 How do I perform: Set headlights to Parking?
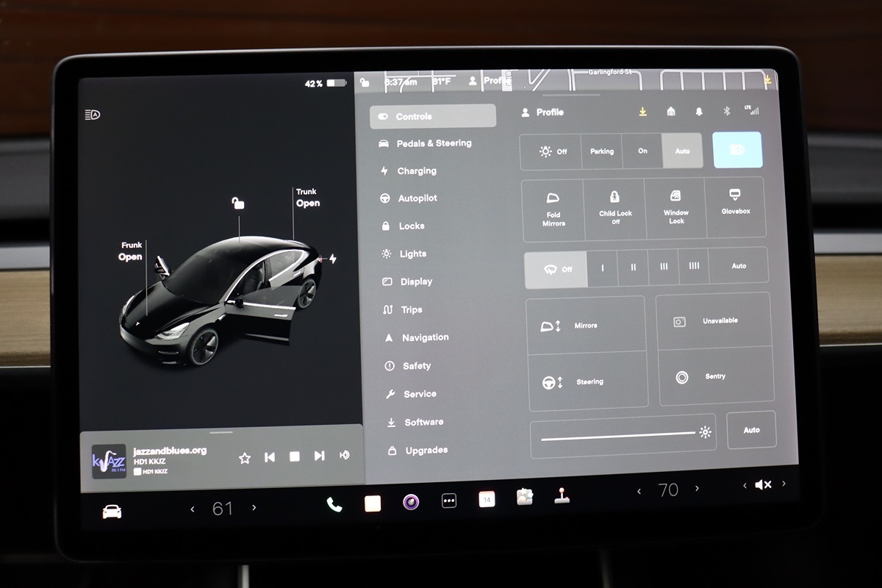click(601, 151)
